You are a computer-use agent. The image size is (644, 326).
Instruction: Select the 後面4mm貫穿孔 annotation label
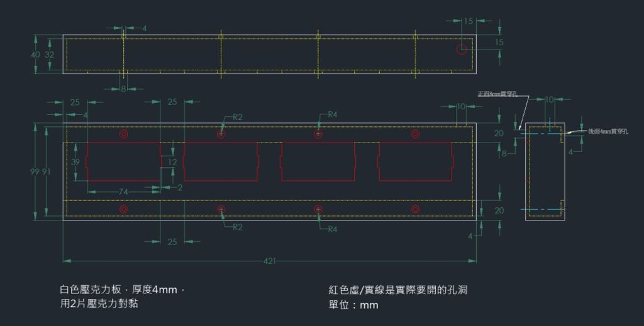pyautogui.click(x=608, y=131)
